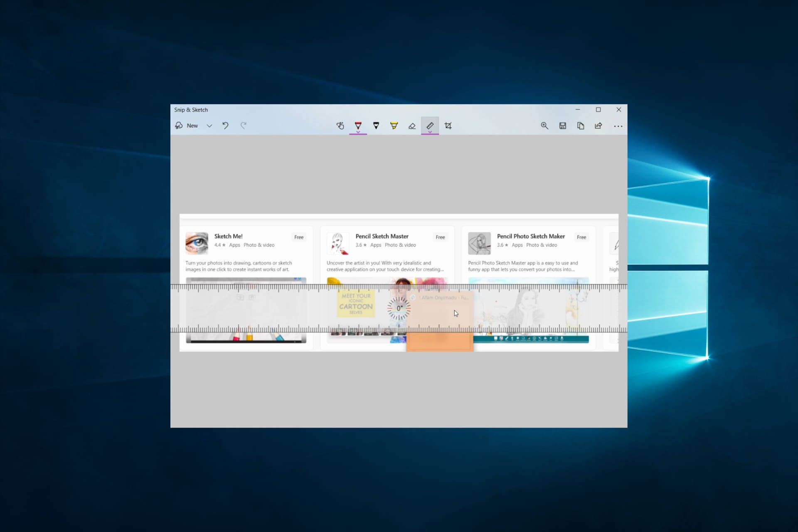Click Free label on Pencil Photo Sketch Maker
The height and width of the screenshot is (532, 798).
[x=581, y=237]
